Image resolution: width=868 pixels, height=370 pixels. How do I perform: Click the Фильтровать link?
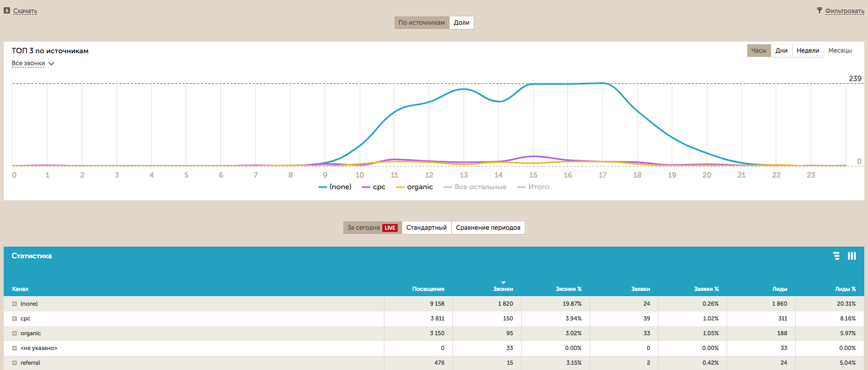pos(844,11)
